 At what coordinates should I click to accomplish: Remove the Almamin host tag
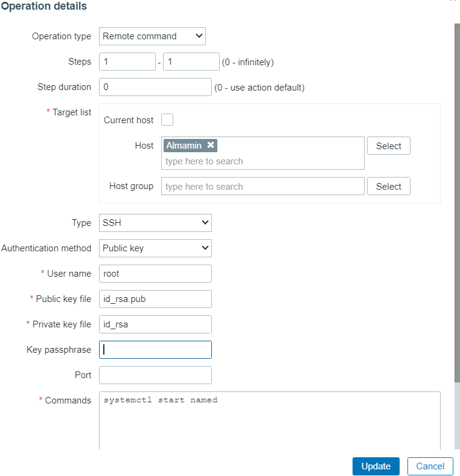[210, 145]
